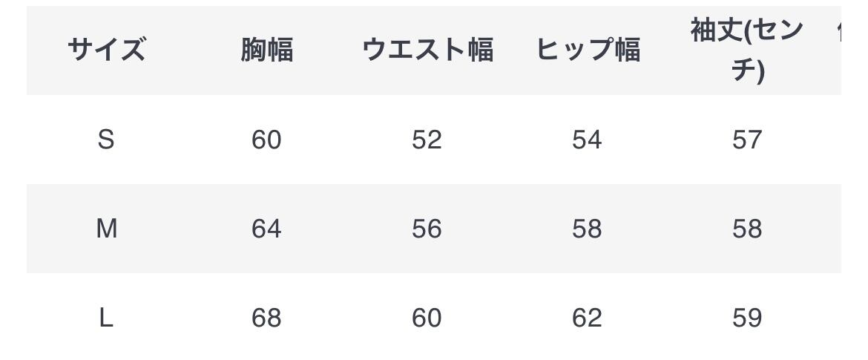
Task: Click the ウエスト幅 column header
Action: pyautogui.click(x=427, y=50)
